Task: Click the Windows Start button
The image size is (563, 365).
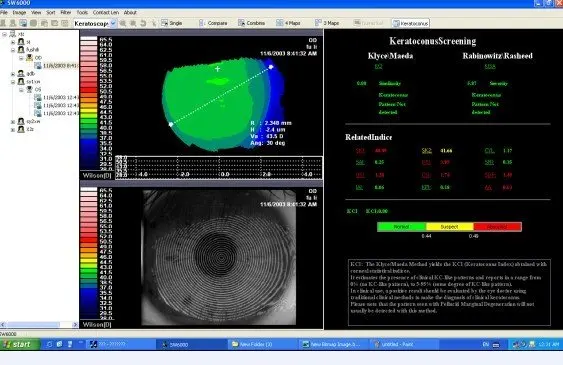Action: coord(20,345)
